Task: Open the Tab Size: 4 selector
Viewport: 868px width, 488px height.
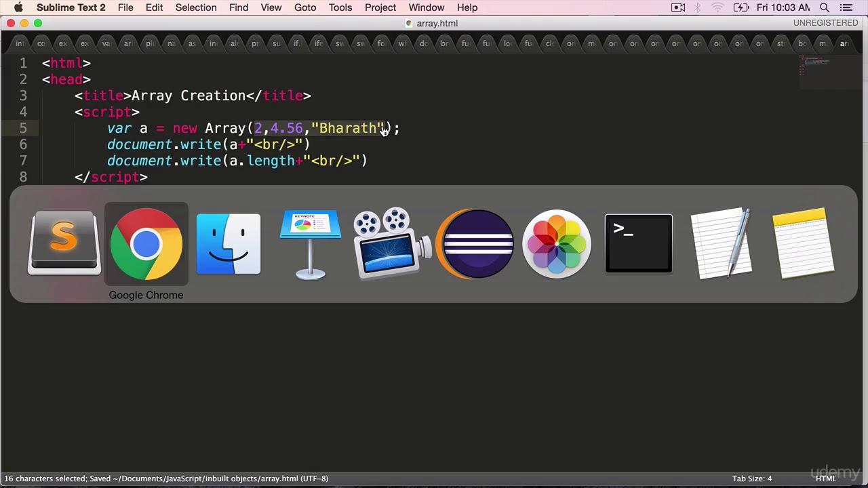Action: [x=751, y=479]
